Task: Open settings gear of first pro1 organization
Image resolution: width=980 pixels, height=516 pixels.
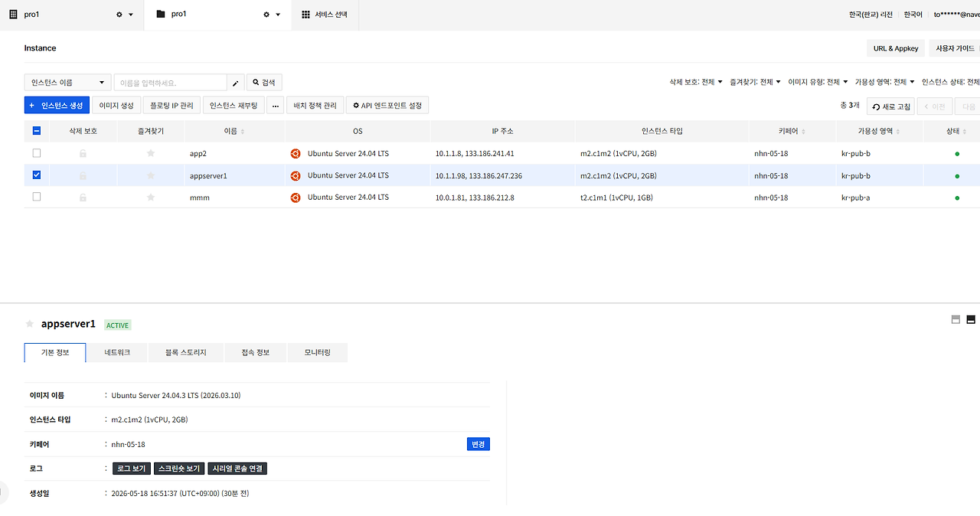Action: 119,15
